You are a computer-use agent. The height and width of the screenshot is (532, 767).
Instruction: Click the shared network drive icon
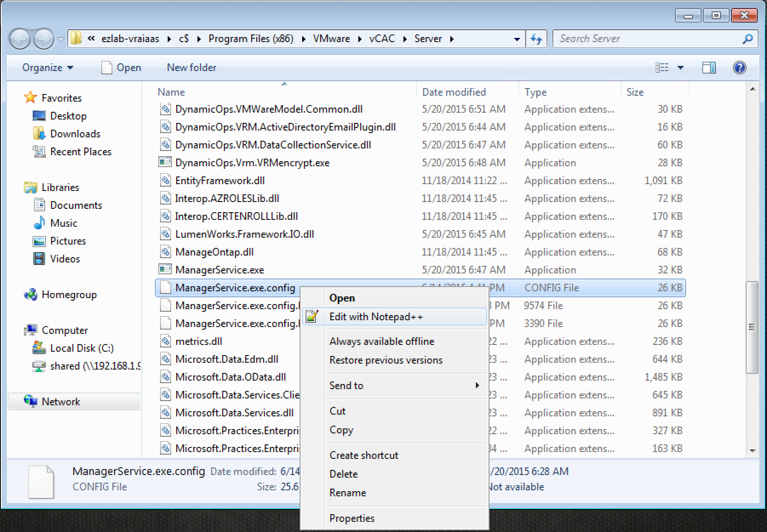tap(39, 366)
